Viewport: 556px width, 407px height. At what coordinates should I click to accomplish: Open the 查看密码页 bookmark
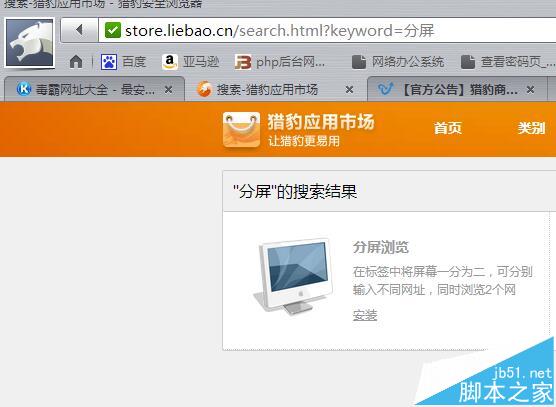point(508,62)
